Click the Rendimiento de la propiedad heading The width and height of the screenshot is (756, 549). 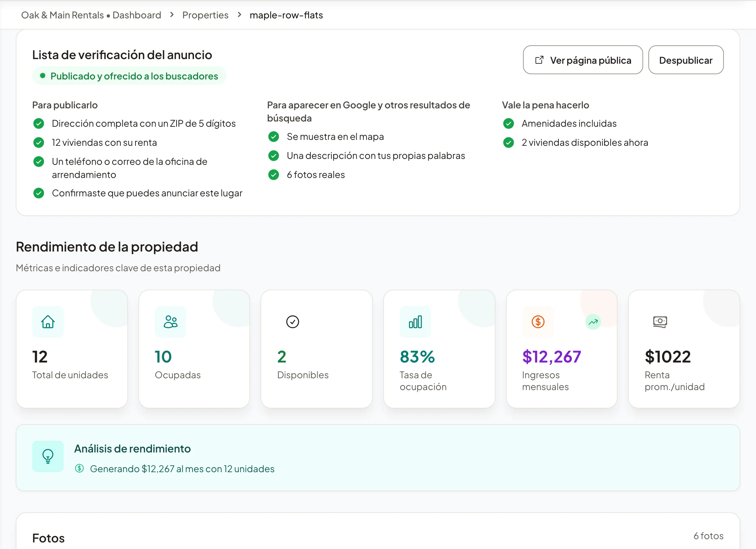coord(107,247)
